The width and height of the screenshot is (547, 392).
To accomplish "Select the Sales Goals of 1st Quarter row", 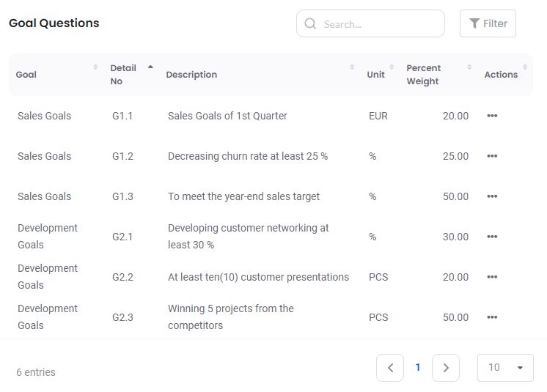I will coord(227,116).
